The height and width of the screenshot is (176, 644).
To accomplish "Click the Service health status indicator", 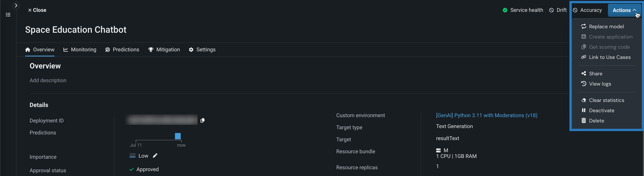I will (x=523, y=10).
